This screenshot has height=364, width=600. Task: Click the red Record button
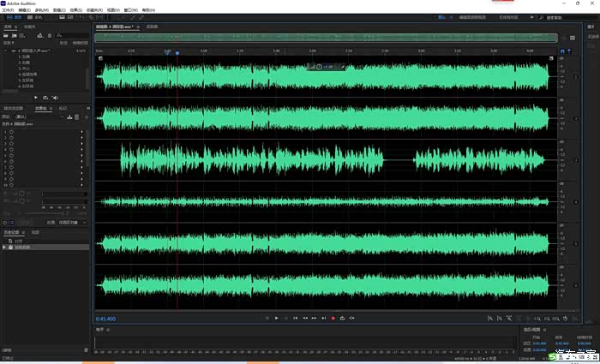(x=333, y=318)
